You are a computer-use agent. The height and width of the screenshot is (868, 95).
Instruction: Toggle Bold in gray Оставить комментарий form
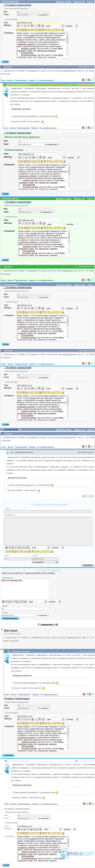pos(6,548)
